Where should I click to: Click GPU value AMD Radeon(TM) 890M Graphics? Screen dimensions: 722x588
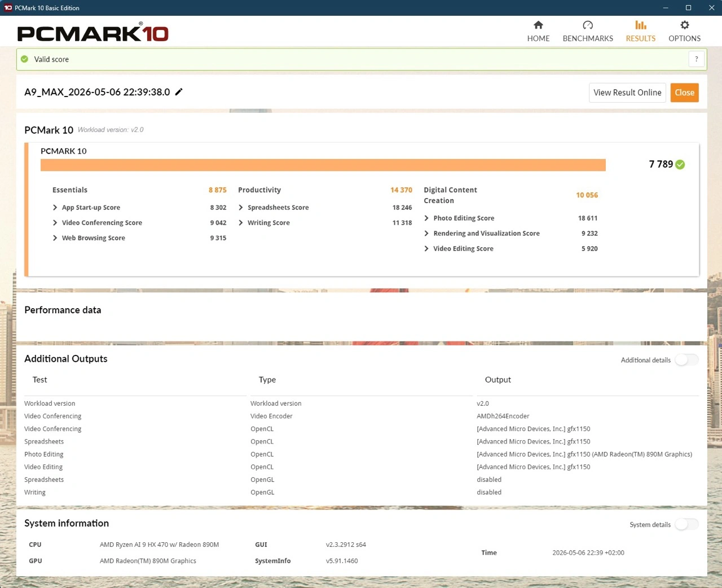148,561
